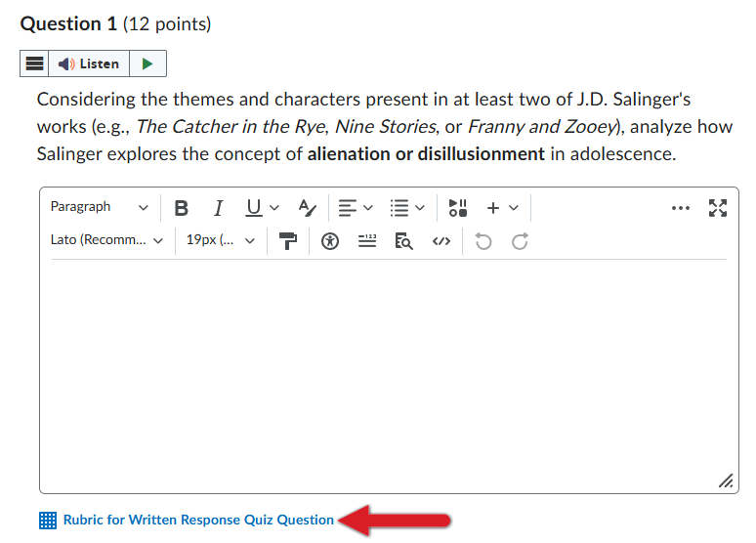The width and height of the screenshot is (756, 543).
Task: Toggle bold formatting in editor
Action: [x=181, y=208]
